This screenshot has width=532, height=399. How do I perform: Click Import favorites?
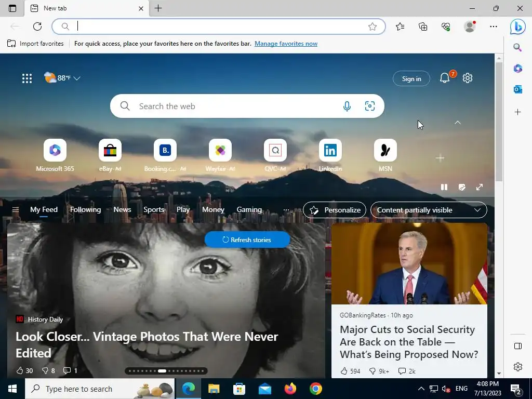coord(36,44)
